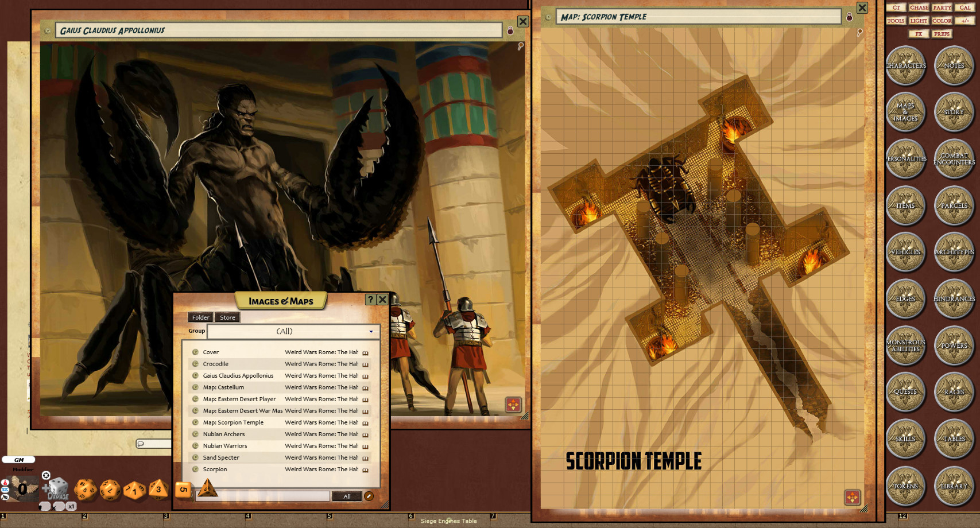Open the Powers sidebar panel
The width and height of the screenshot is (980, 528).
pos(954,345)
